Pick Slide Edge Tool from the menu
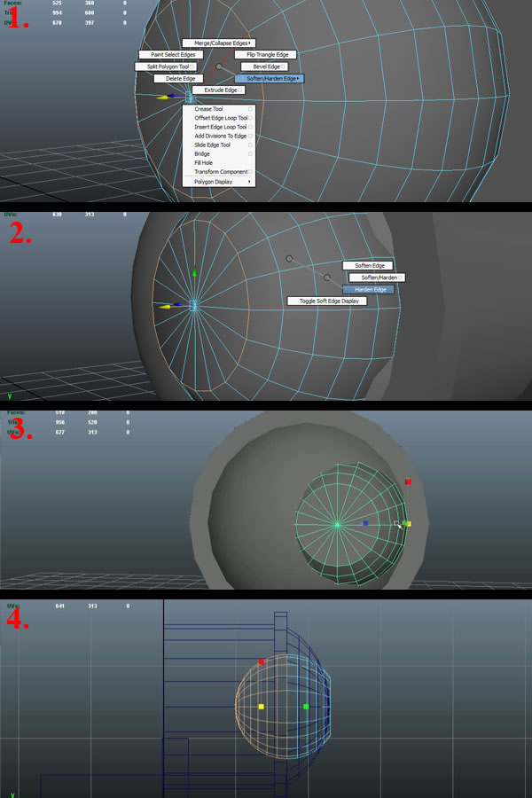Viewport: 532px width, 798px height. point(213,145)
